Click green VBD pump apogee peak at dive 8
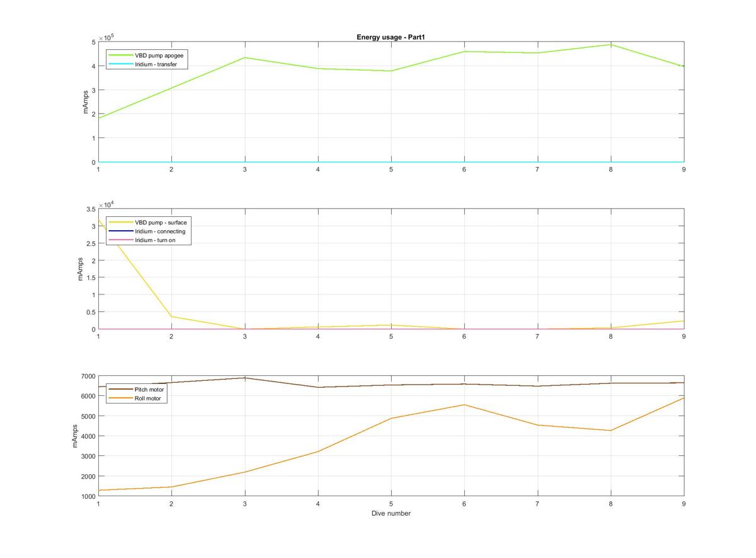 coord(610,44)
